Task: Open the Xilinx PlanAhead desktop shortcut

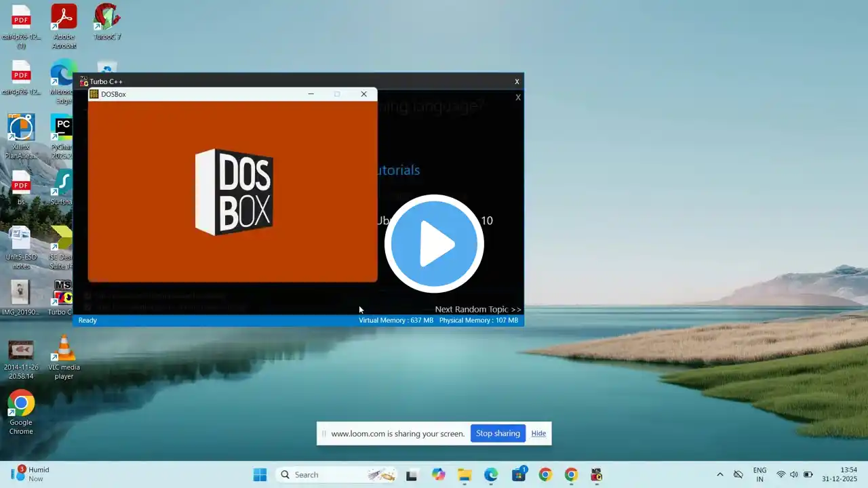Action: [x=21, y=136]
